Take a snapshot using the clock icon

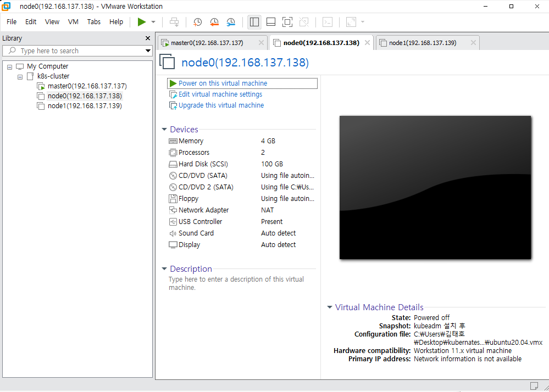point(197,22)
